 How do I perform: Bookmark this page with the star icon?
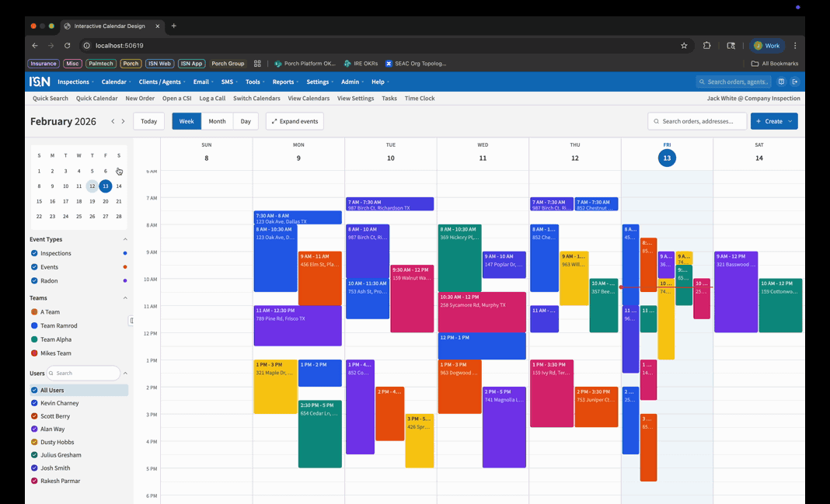pyautogui.click(x=684, y=46)
